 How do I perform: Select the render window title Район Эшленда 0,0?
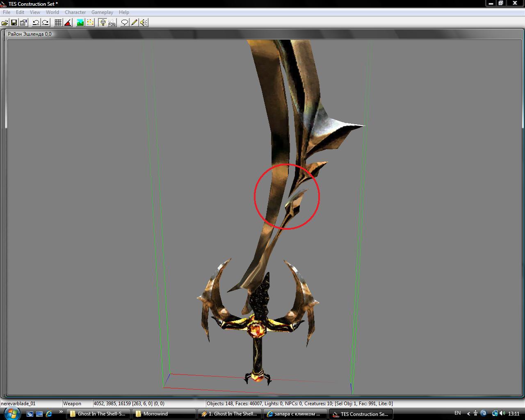click(x=30, y=34)
